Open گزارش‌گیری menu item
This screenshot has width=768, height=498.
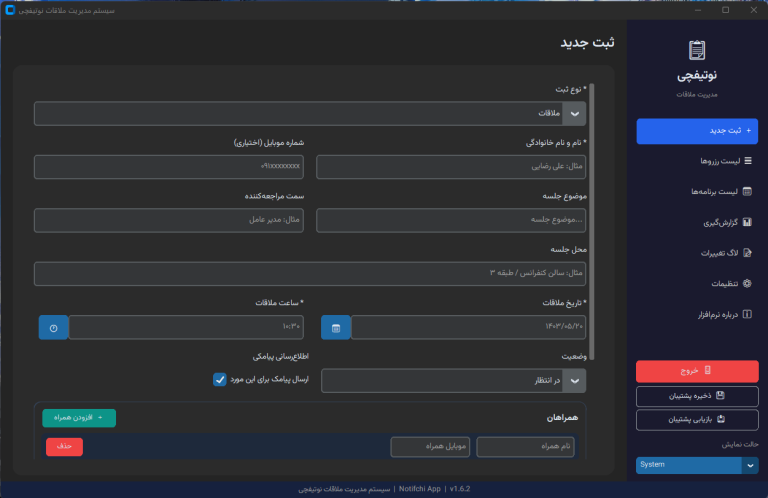point(697,222)
